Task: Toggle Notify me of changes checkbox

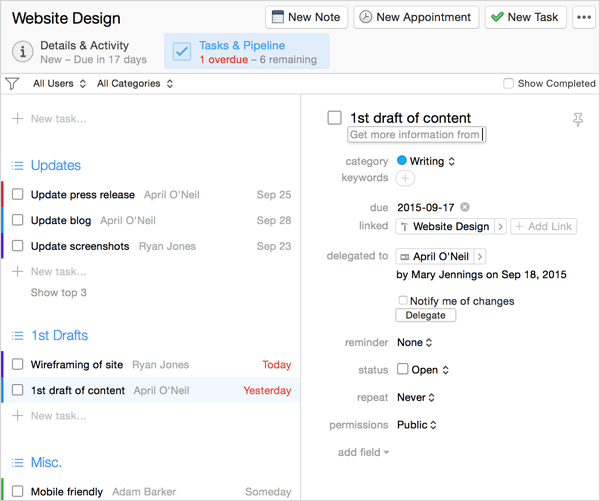Action: tap(403, 300)
